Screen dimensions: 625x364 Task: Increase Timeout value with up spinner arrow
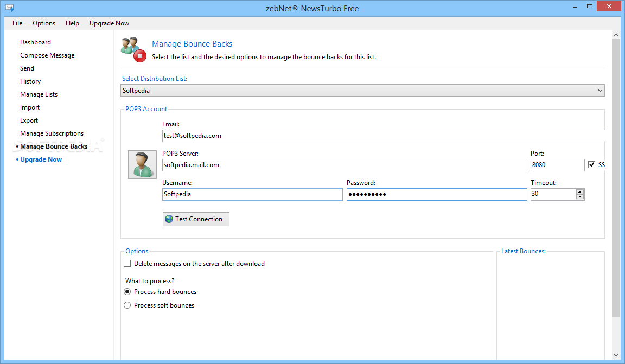tap(580, 192)
